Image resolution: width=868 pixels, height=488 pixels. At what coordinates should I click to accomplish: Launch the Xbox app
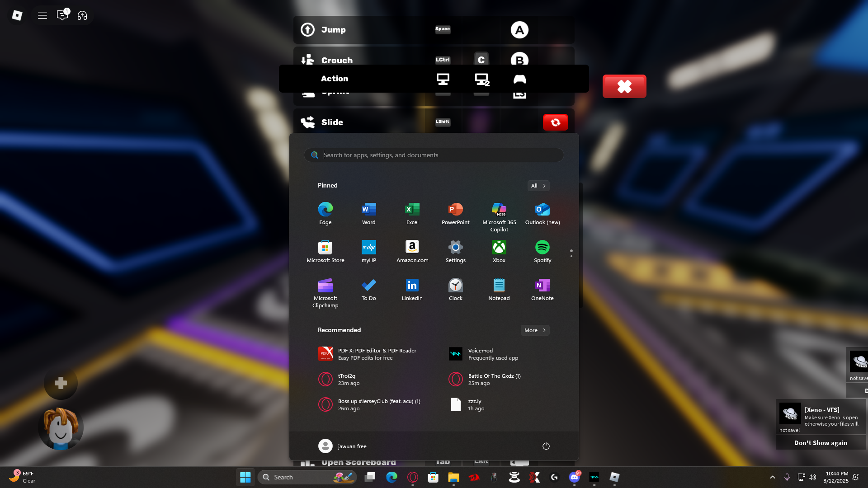tap(499, 251)
